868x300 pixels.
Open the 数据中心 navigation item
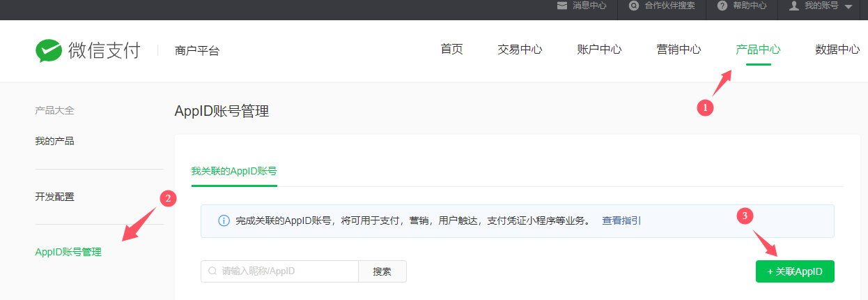point(837,50)
